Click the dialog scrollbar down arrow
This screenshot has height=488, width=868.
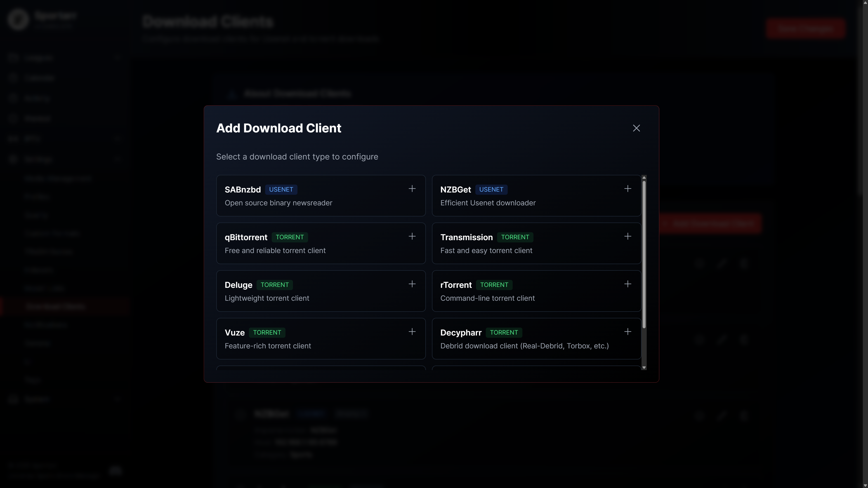(644, 368)
